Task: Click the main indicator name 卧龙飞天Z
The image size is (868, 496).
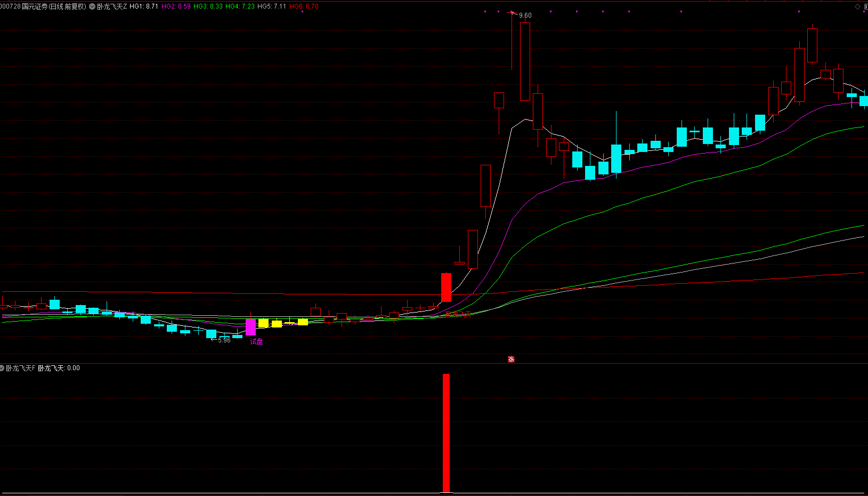Action: pos(112,6)
